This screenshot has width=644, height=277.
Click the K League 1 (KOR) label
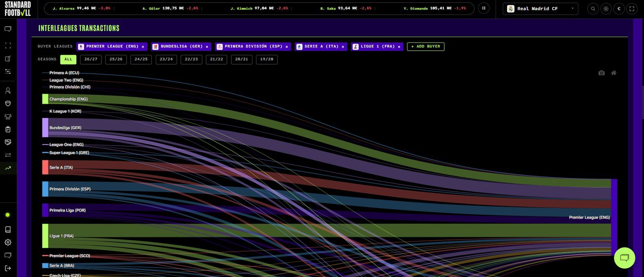(65, 111)
